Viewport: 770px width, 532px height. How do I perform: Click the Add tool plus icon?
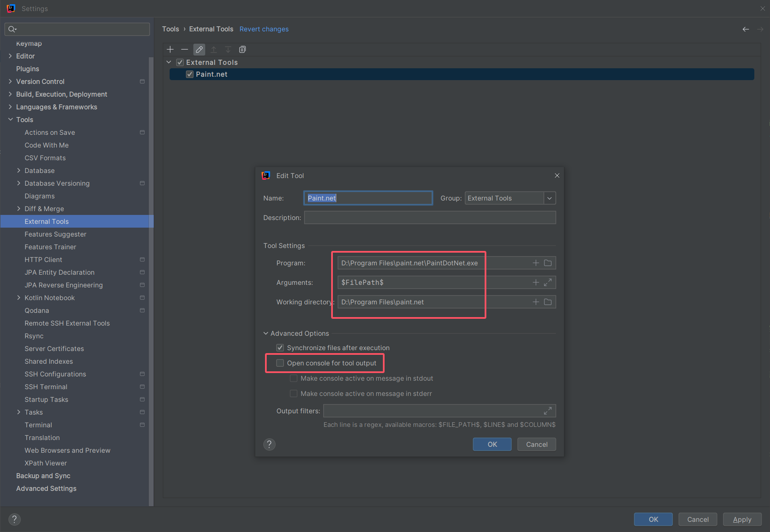coord(170,50)
